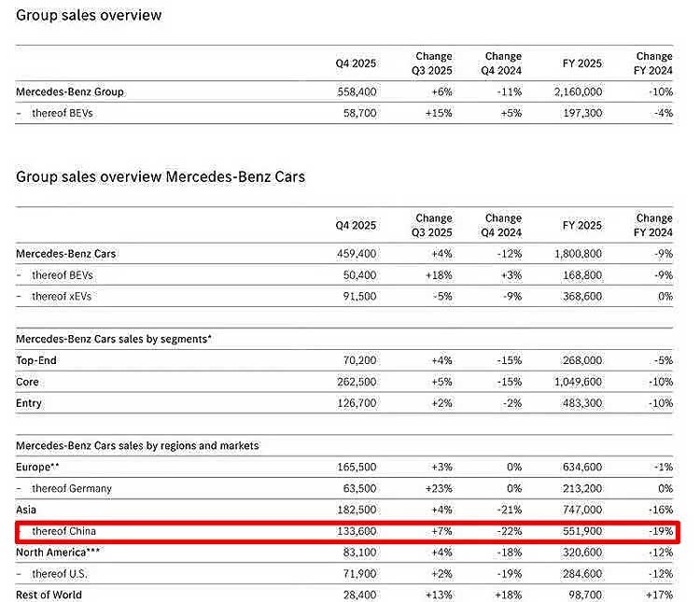
Task: Select "Mercedes-Benz Cars sales by segments" subheading
Action: coord(114,339)
